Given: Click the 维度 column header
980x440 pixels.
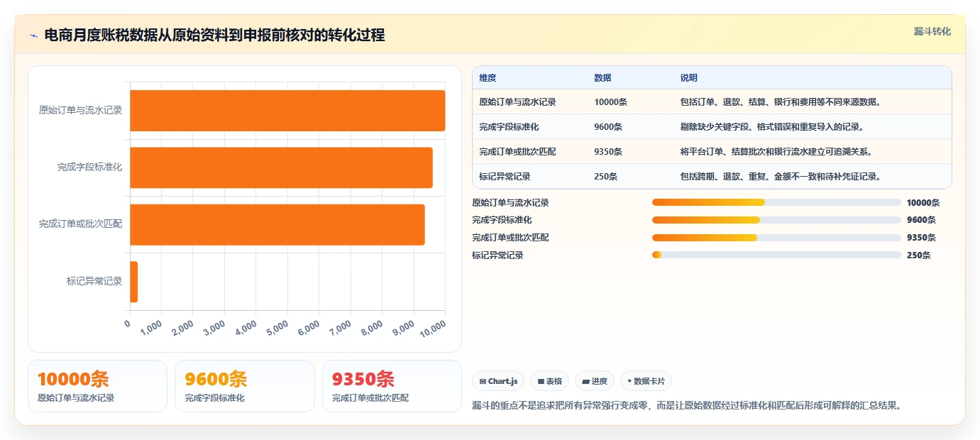Looking at the screenshot, I should [488, 77].
